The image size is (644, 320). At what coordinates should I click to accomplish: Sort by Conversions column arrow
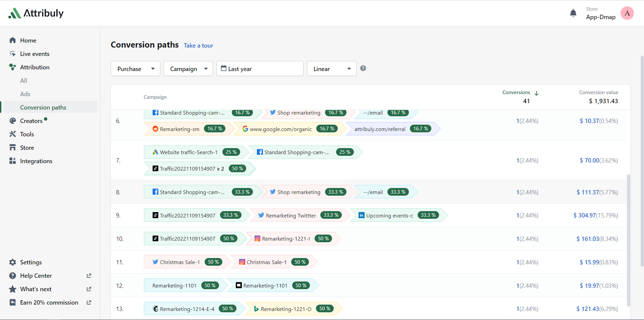point(536,93)
